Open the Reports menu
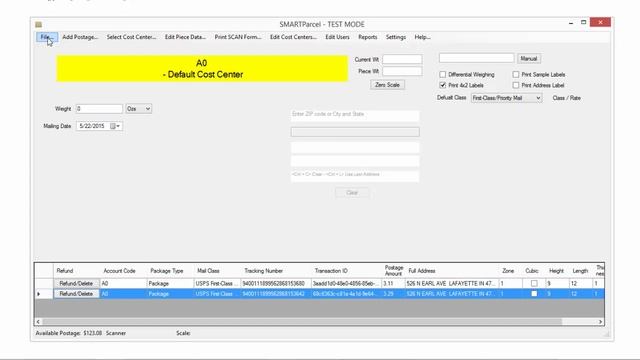The image size is (640, 360). pyautogui.click(x=368, y=37)
